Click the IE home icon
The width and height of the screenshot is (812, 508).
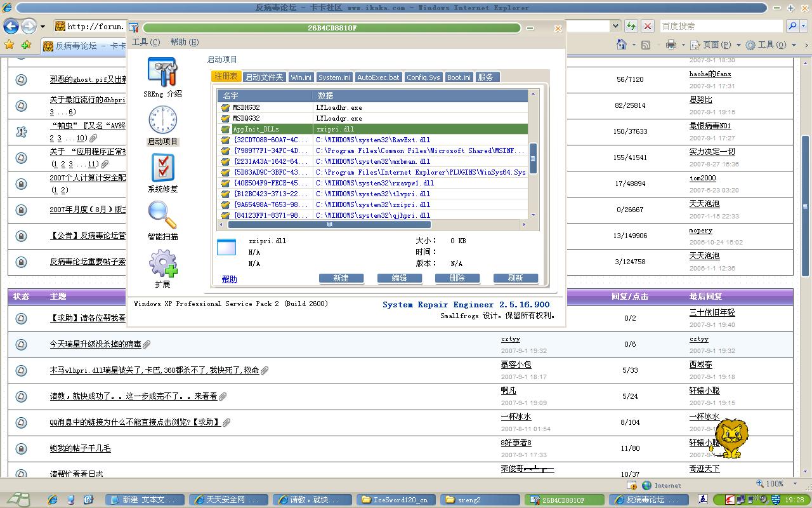pos(622,44)
